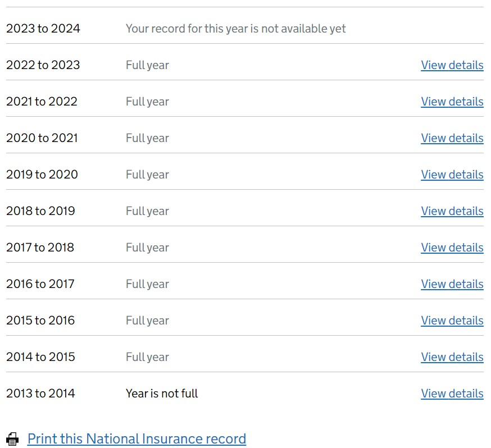Open Print this National Insurance record link

click(x=137, y=438)
